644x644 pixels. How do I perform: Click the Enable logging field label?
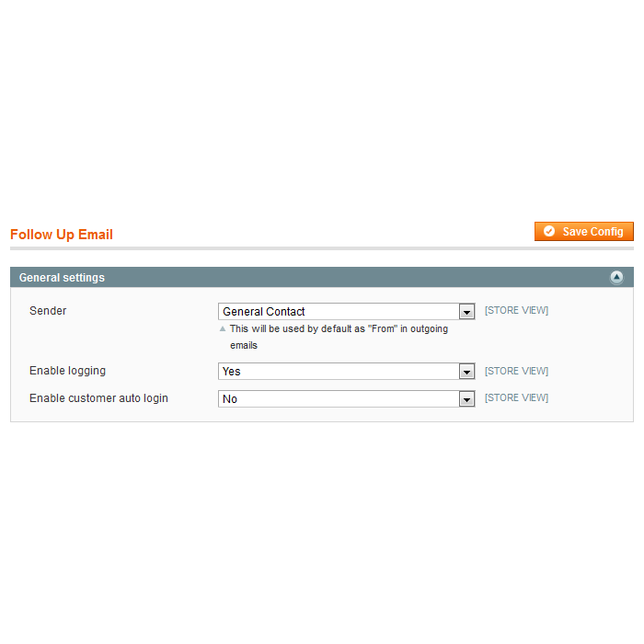pos(67,371)
